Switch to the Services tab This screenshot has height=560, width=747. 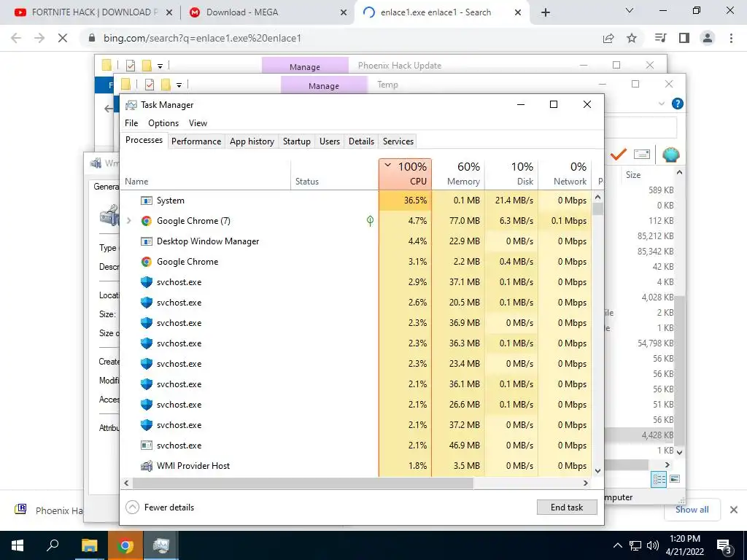click(x=398, y=141)
